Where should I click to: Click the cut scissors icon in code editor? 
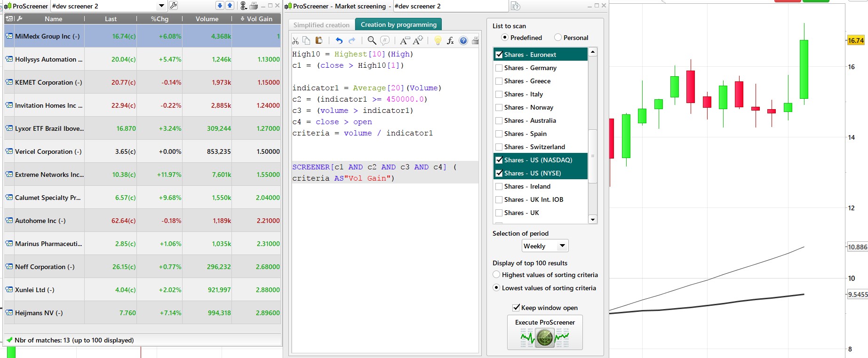(295, 41)
